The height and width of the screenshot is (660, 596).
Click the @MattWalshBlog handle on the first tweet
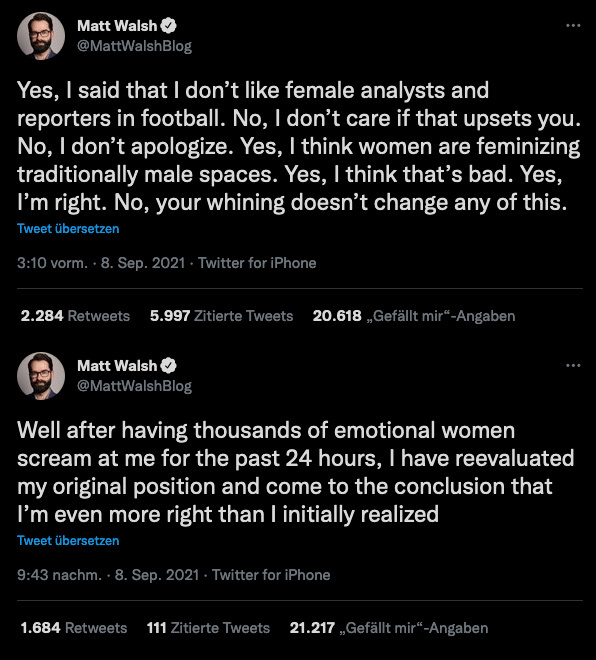pyautogui.click(x=134, y=46)
